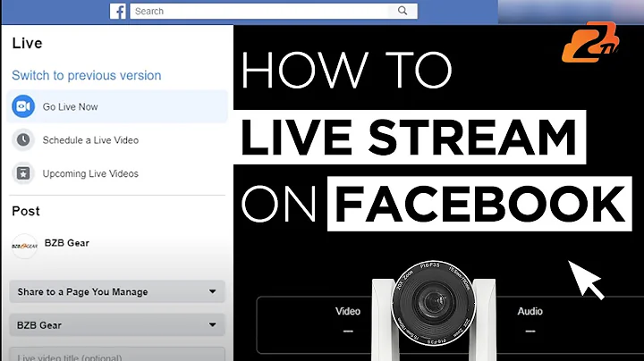Image resolution: width=644 pixels, height=361 pixels.
Task: Click the Live video title field
Action: [117, 355]
